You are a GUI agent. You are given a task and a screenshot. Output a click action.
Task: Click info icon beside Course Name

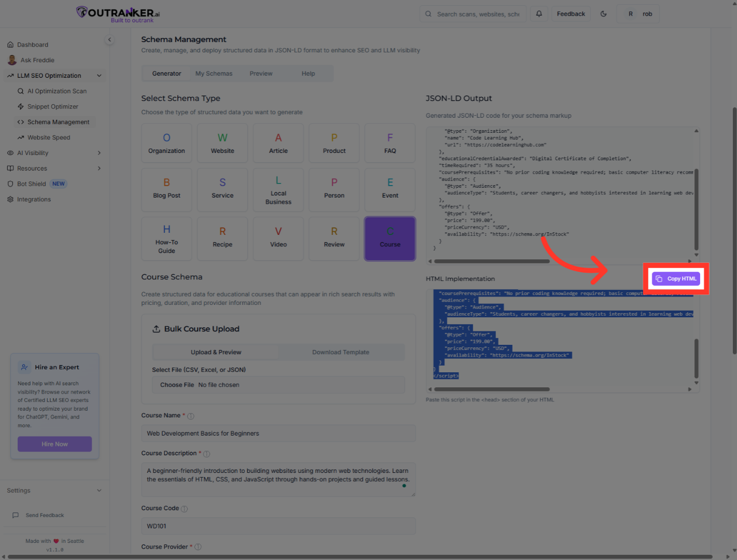point(191,416)
